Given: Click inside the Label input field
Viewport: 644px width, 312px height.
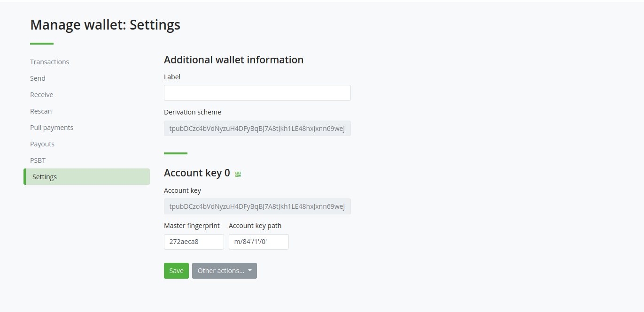Looking at the screenshot, I should (x=257, y=92).
